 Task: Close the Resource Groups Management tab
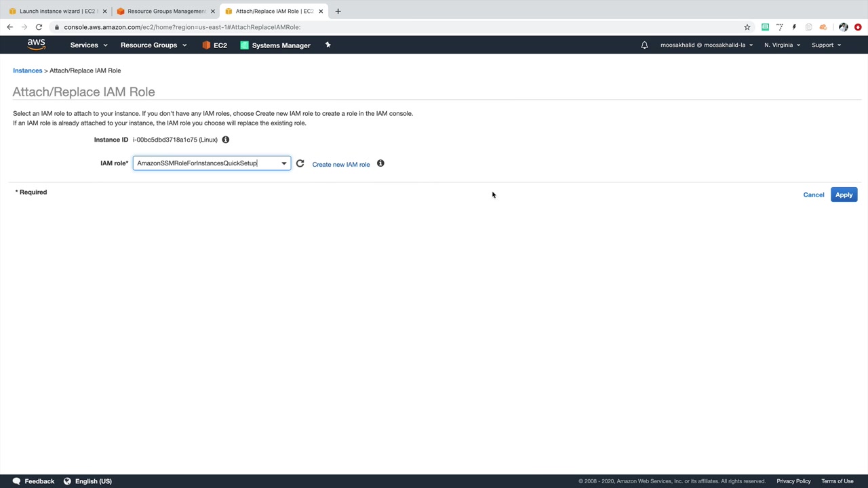(212, 11)
